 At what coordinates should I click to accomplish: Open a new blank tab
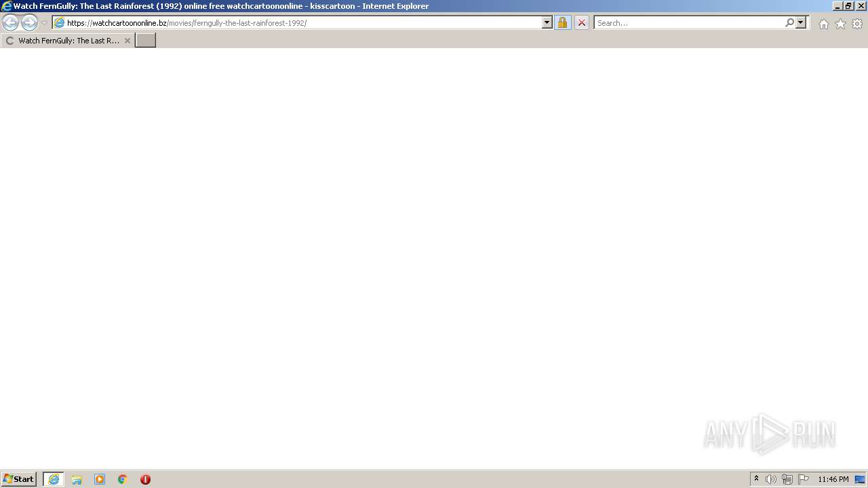[x=146, y=41]
